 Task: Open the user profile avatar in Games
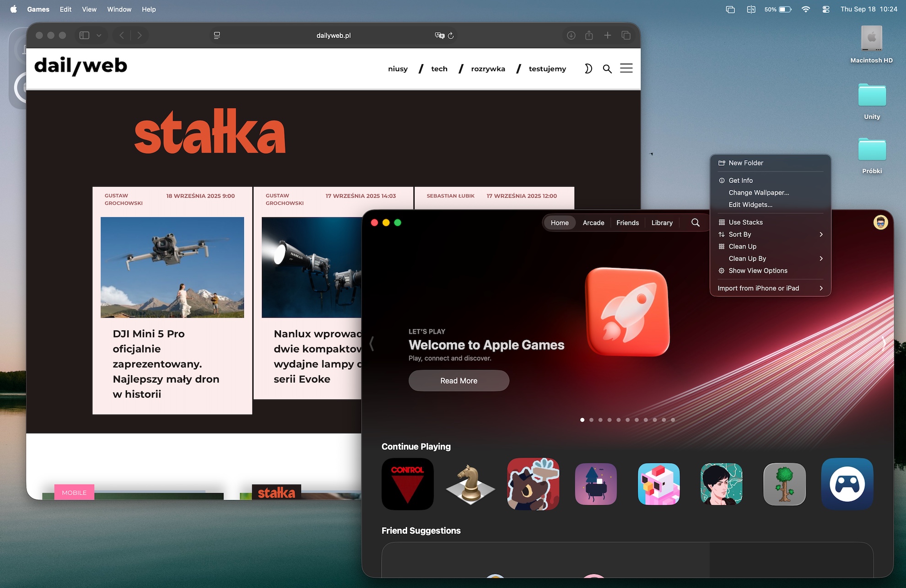point(880,222)
